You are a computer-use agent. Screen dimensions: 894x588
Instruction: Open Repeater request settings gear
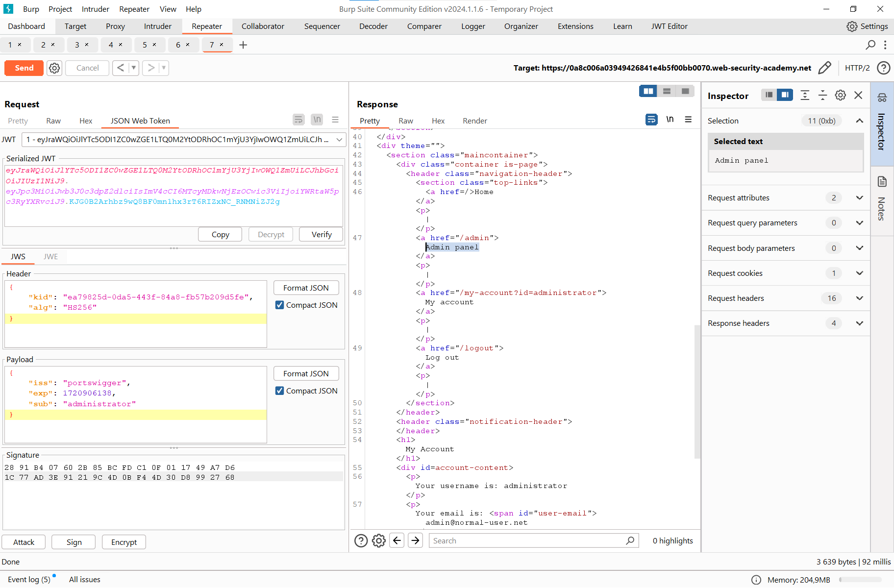[x=54, y=68]
